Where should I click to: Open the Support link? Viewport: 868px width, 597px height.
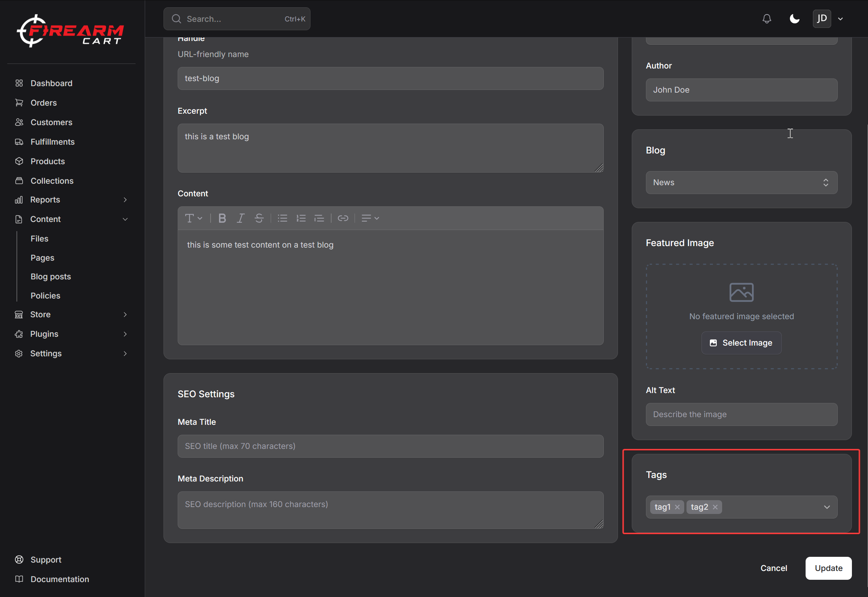pos(46,559)
